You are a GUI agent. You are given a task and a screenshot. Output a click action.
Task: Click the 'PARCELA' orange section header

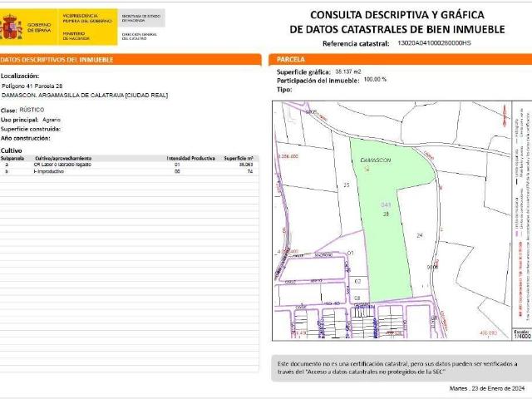click(401, 59)
